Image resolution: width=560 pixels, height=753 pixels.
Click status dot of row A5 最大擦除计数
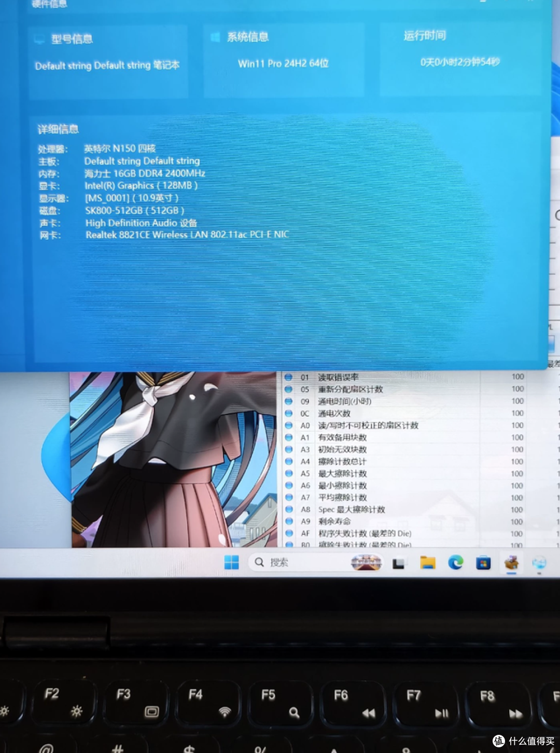[x=289, y=473]
